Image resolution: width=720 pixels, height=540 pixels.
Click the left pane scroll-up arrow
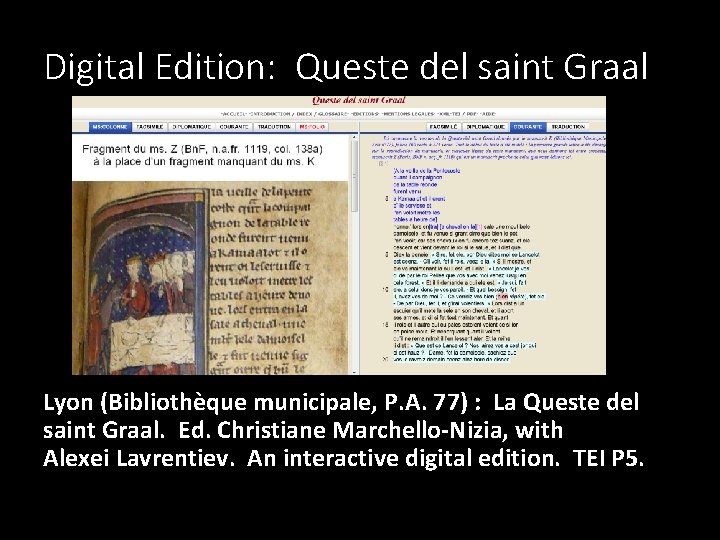[x=354, y=136]
